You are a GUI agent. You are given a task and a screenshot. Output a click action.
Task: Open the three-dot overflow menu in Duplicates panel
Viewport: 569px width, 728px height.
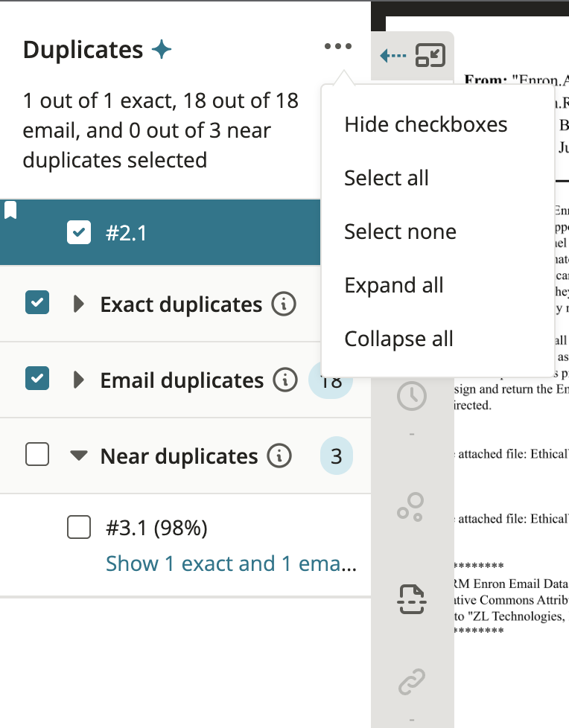[338, 46]
